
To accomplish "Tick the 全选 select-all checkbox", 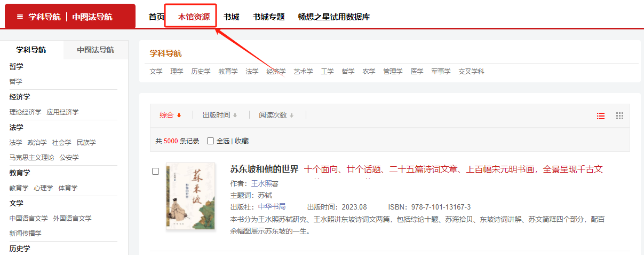I will [x=211, y=141].
